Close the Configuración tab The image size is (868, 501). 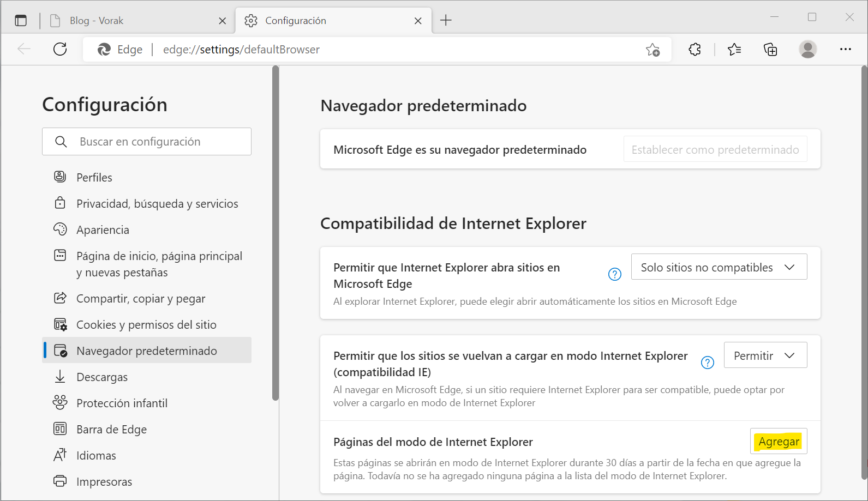tap(418, 21)
